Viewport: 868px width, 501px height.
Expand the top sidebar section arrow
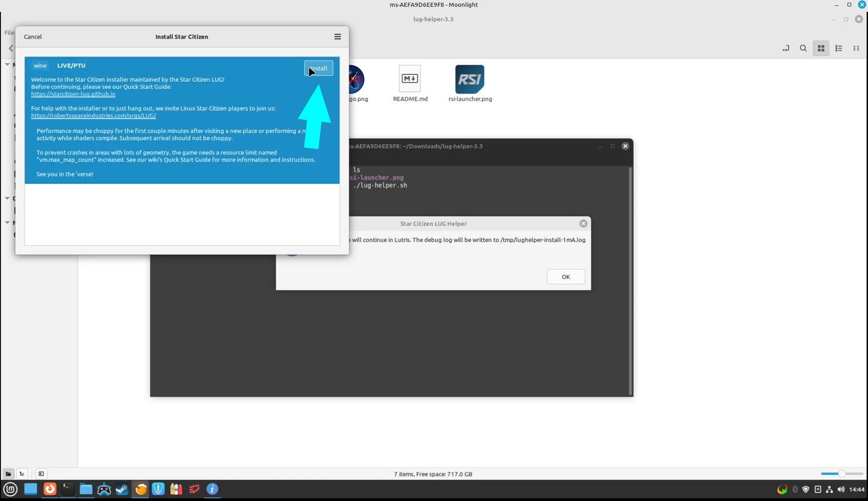pos(7,65)
